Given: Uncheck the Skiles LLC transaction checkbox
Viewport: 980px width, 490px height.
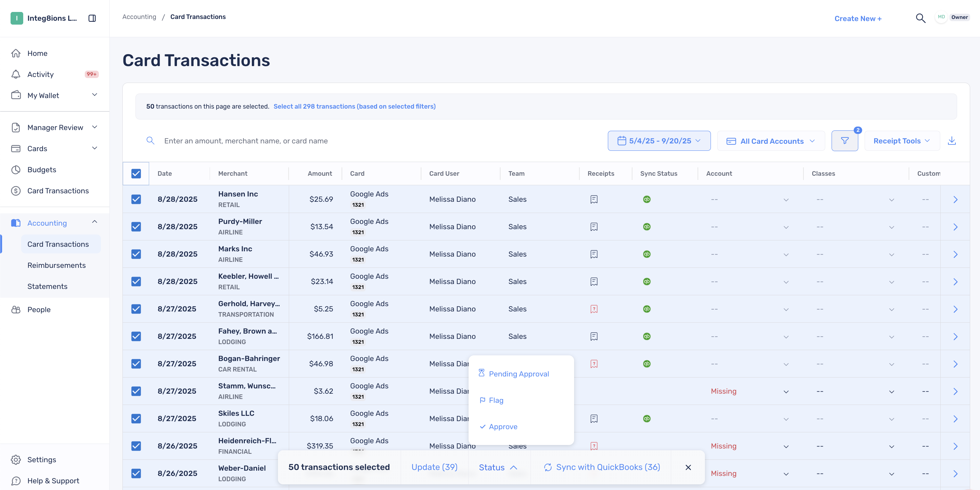Looking at the screenshot, I should 136,419.
